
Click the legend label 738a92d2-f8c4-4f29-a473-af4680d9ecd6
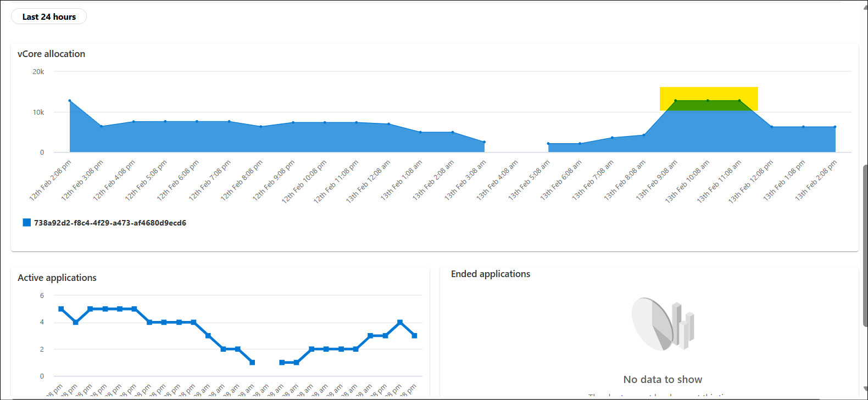[110, 223]
